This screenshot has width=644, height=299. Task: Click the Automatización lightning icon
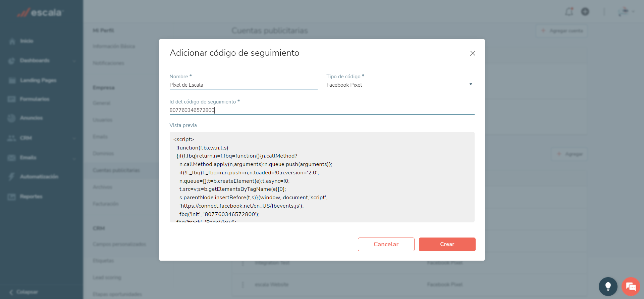click(11, 177)
